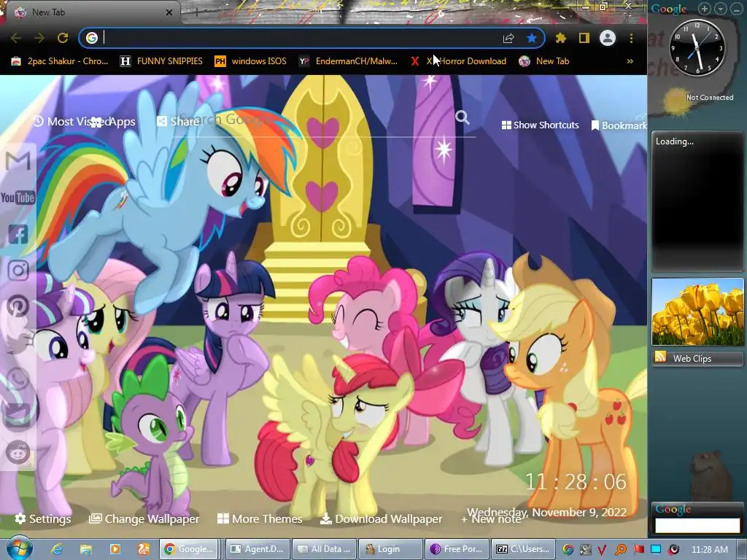Click the Wednesday, November 9, 2022 date text

pos(546,513)
